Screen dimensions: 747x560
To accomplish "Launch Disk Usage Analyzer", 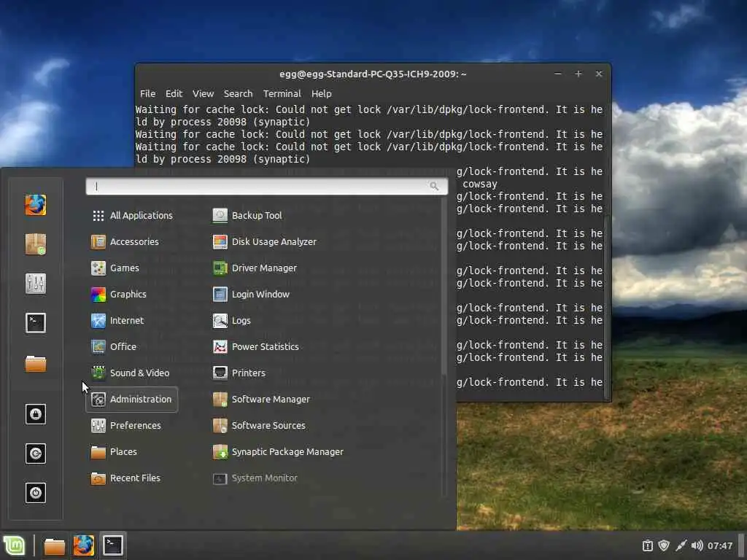I will point(264,242).
